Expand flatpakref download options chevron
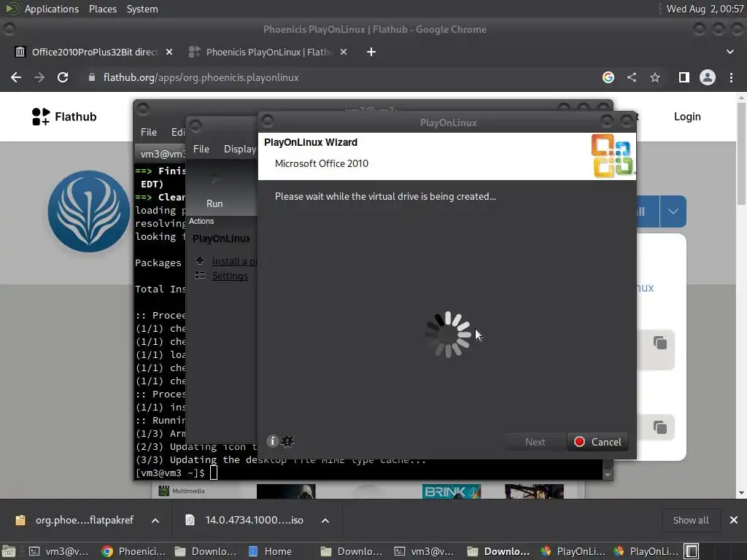The width and height of the screenshot is (747, 560). click(155, 521)
